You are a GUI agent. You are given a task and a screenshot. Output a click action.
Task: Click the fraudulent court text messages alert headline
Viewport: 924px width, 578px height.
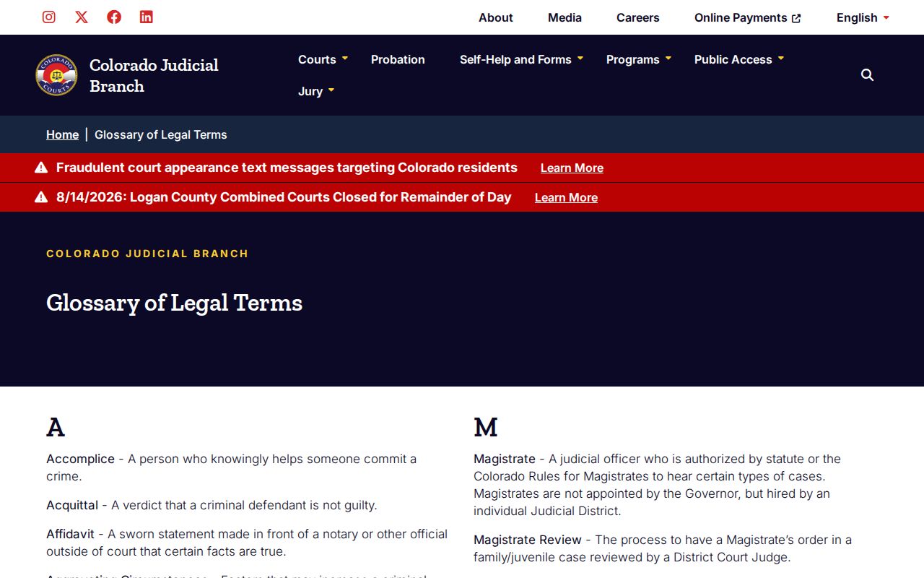pos(287,168)
